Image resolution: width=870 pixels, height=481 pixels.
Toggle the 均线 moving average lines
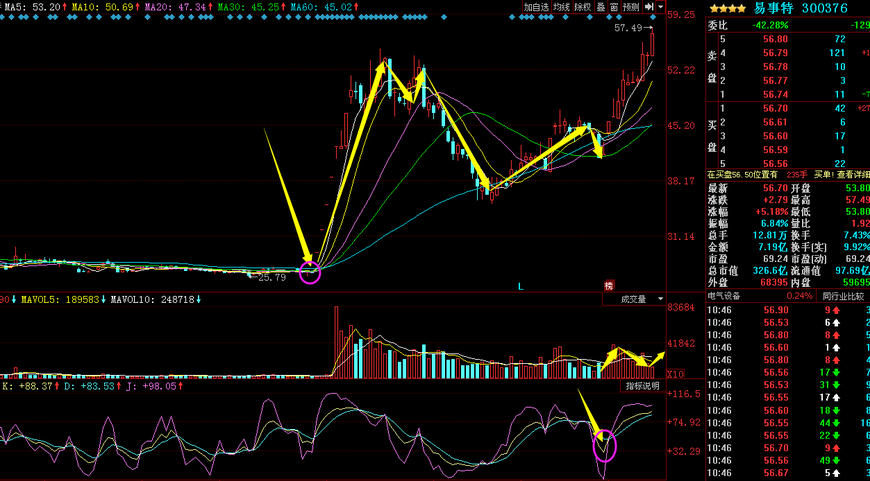561,7
